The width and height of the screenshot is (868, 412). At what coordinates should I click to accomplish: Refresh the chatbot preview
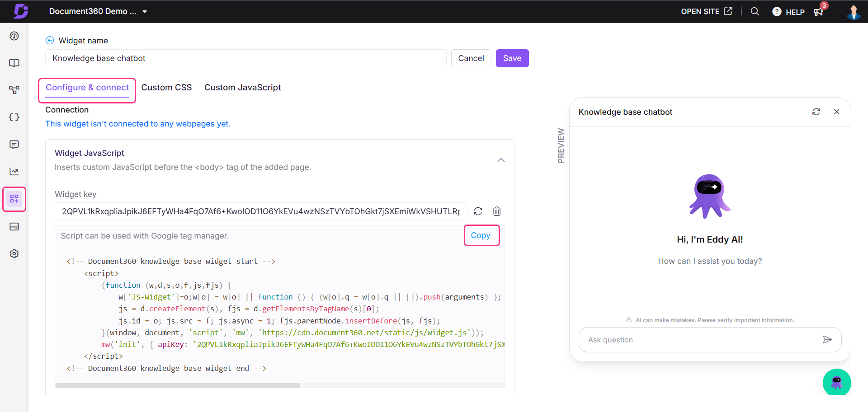[816, 112]
